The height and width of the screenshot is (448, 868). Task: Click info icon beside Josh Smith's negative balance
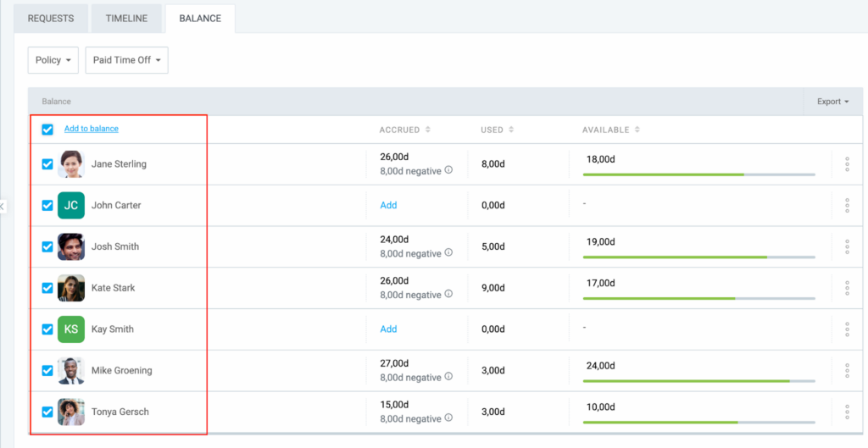pyautogui.click(x=448, y=253)
